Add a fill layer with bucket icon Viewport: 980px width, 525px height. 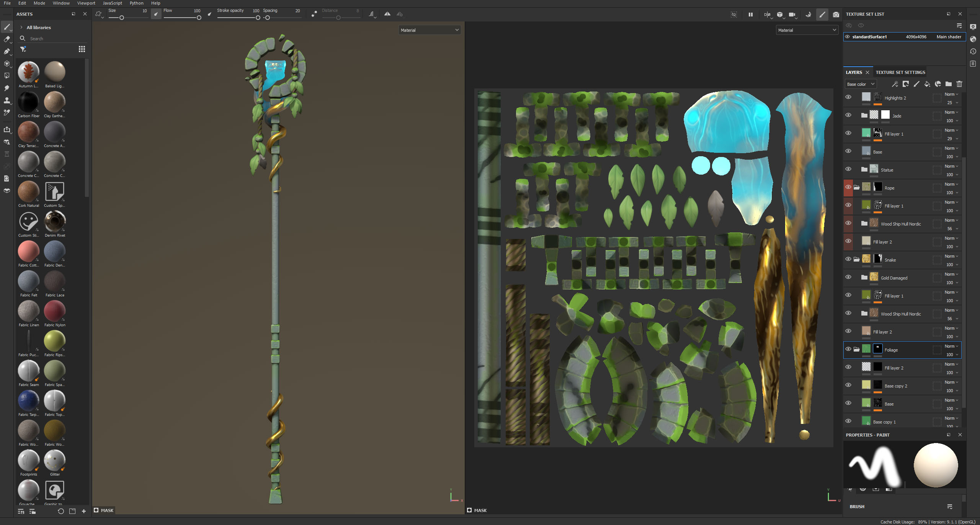927,84
